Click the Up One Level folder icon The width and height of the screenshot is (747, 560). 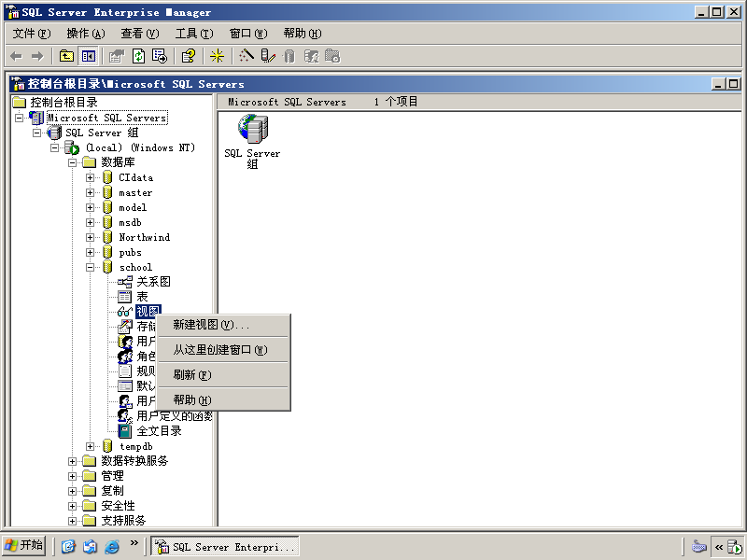66,56
